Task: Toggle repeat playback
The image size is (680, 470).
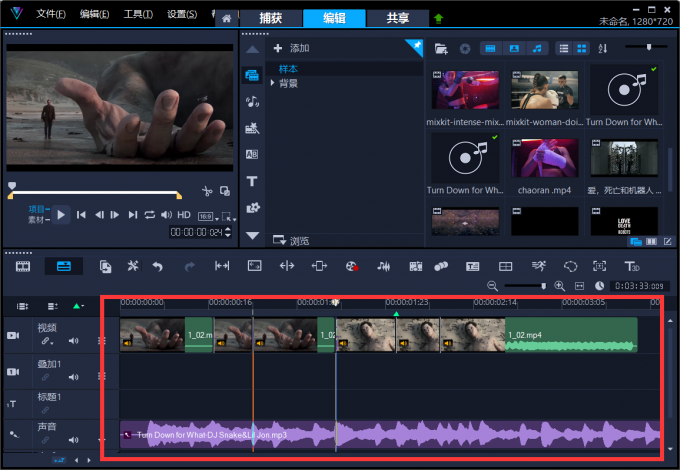Action: (150, 215)
